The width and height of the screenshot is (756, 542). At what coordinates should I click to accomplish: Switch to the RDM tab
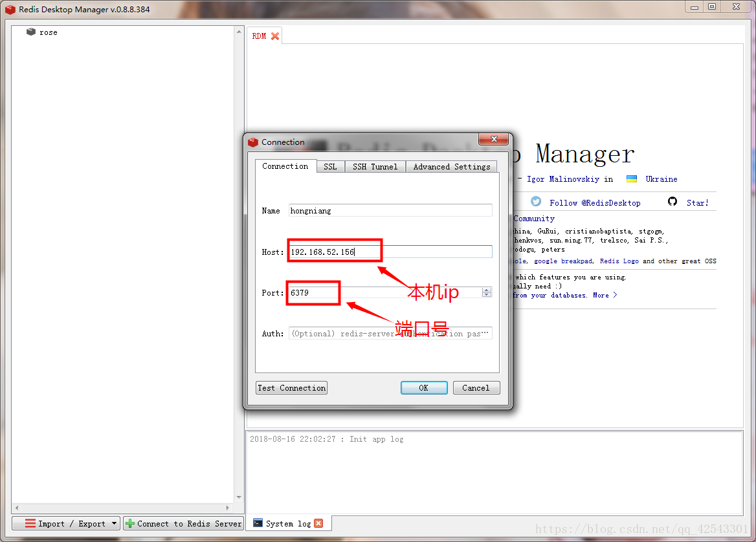[259, 36]
